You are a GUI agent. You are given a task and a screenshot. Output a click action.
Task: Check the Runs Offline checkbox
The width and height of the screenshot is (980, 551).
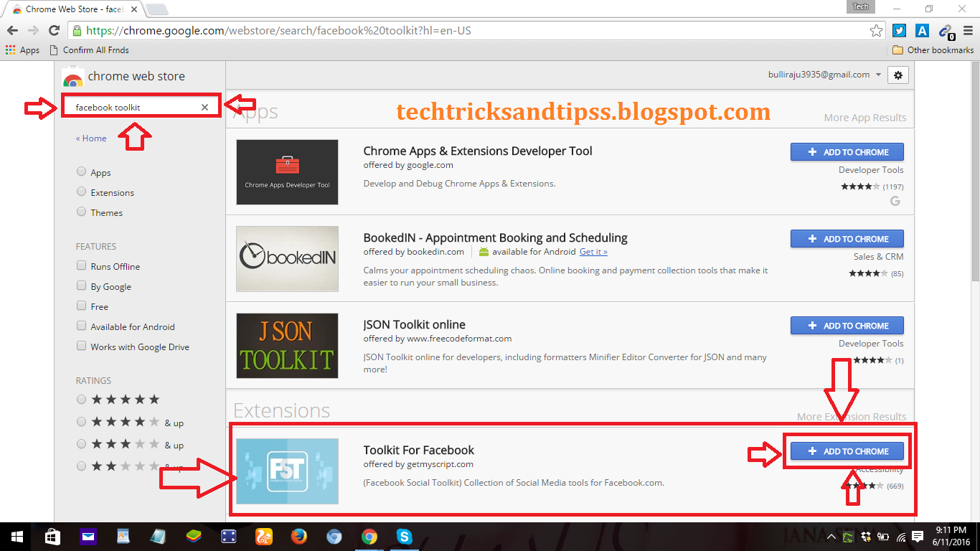pos(81,265)
